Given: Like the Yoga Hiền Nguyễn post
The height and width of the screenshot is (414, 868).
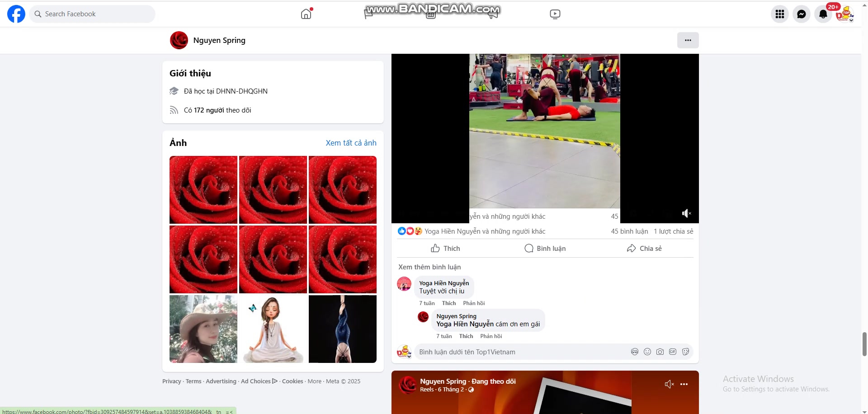Looking at the screenshot, I should pyautogui.click(x=445, y=248).
